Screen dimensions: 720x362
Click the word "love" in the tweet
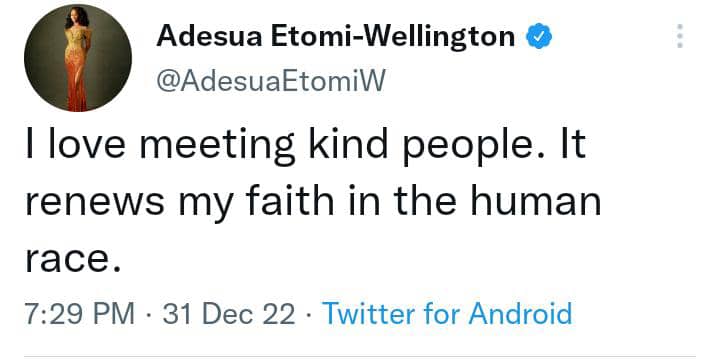pyautogui.click(x=87, y=144)
